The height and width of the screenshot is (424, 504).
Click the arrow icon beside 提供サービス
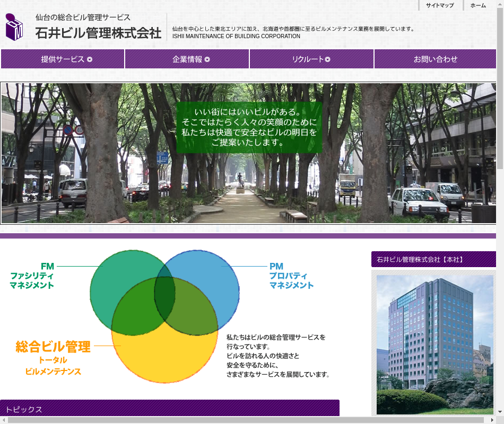(x=90, y=59)
